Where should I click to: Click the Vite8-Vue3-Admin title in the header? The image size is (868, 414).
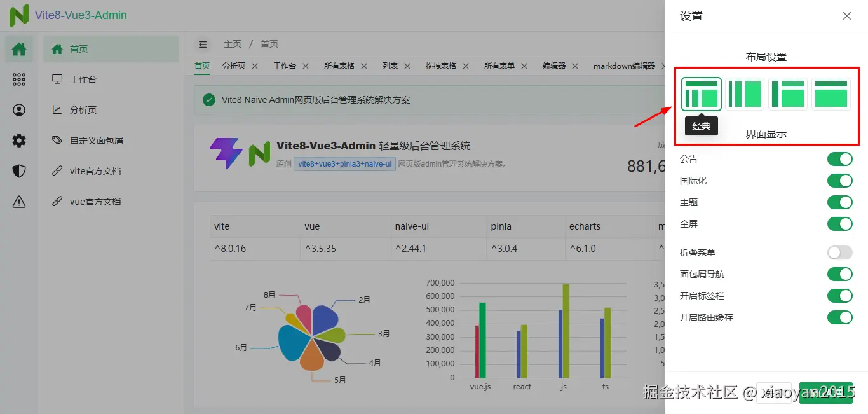pos(81,15)
